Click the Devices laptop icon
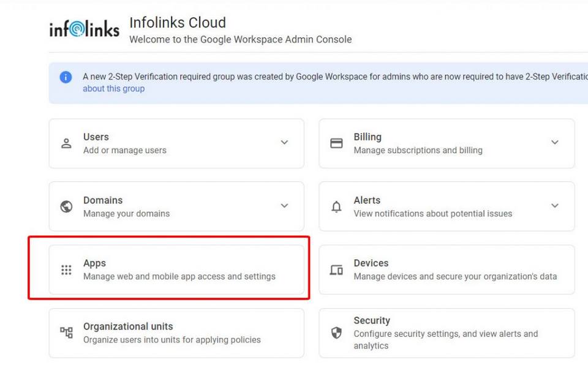The image size is (588, 365). point(336,270)
